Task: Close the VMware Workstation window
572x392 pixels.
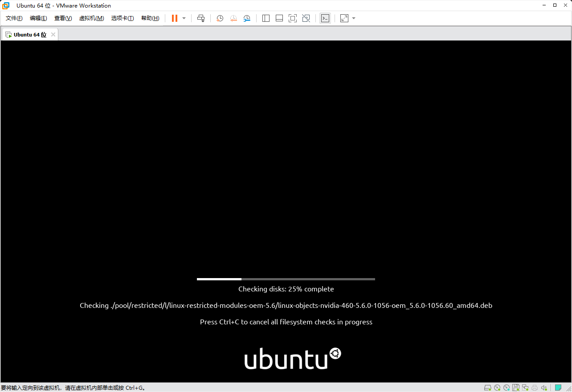Action: 565,5
